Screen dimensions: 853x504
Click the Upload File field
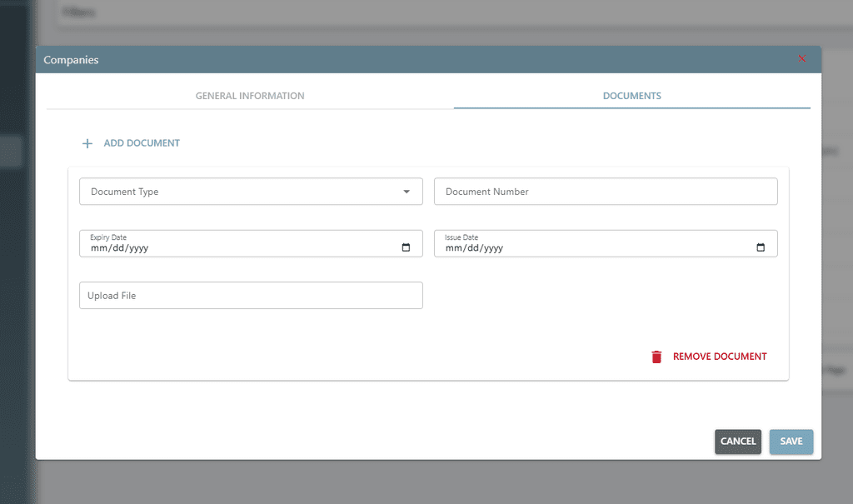pos(251,296)
